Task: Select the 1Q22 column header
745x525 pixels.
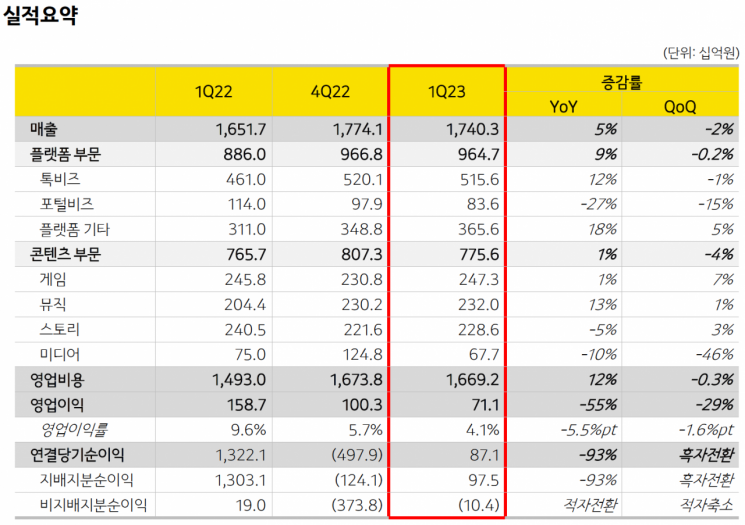Action: coord(214,93)
